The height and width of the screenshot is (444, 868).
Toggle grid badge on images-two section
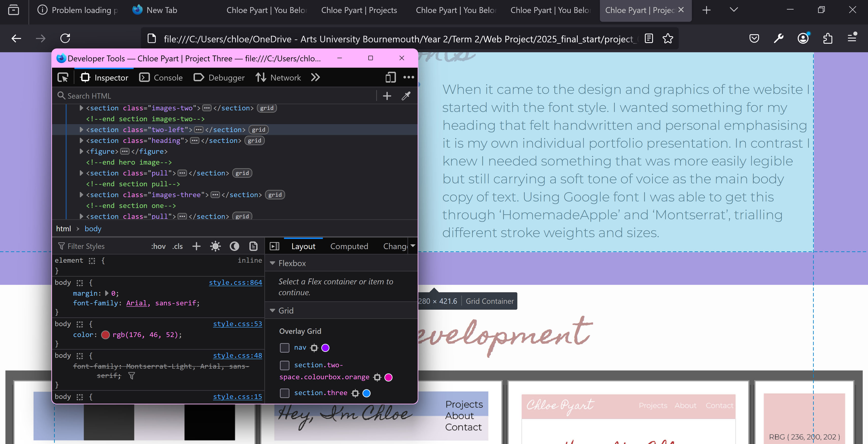[x=267, y=108]
